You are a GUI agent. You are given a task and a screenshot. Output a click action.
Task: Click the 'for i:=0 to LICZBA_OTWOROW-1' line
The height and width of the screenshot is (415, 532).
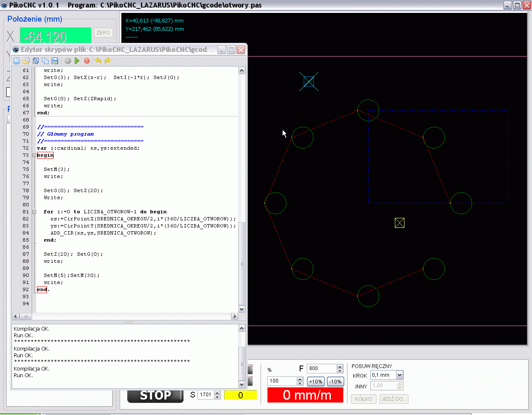point(105,212)
